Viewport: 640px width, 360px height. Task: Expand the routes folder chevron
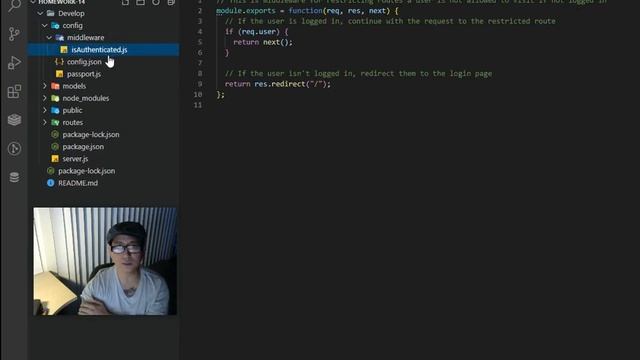[x=45, y=122]
